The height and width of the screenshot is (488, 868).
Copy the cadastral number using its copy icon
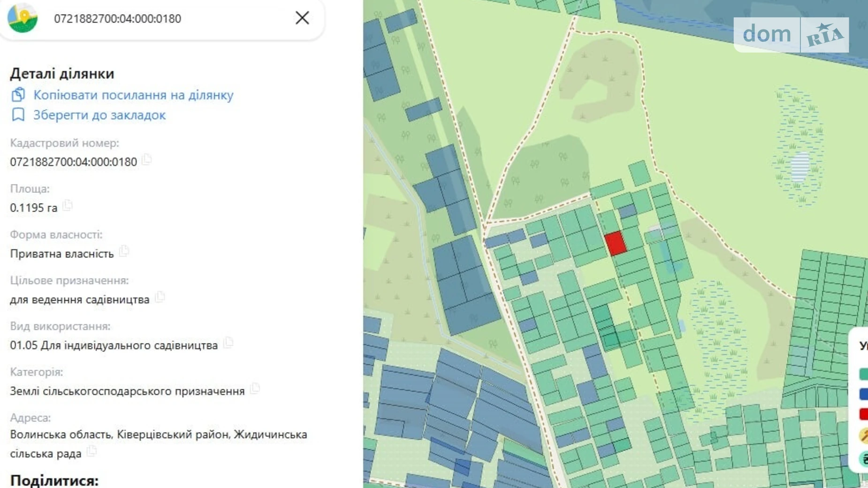[147, 160]
